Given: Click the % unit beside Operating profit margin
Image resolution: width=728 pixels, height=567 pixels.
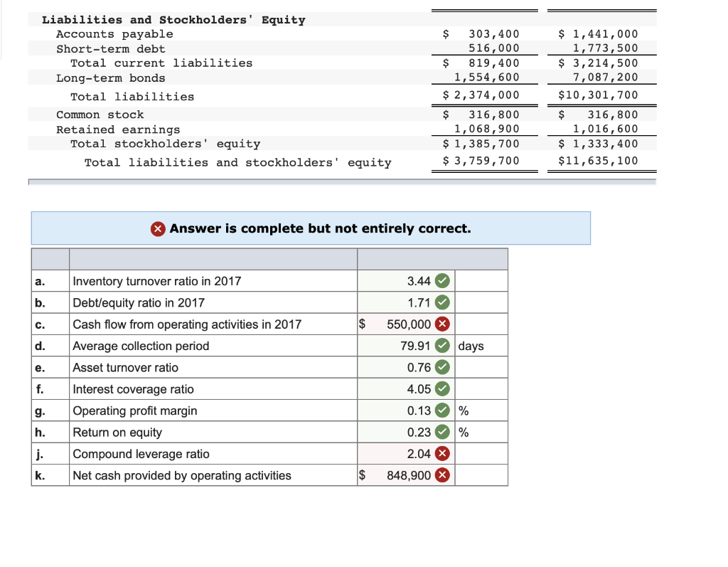Looking at the screenshot, I should (464, 410).
